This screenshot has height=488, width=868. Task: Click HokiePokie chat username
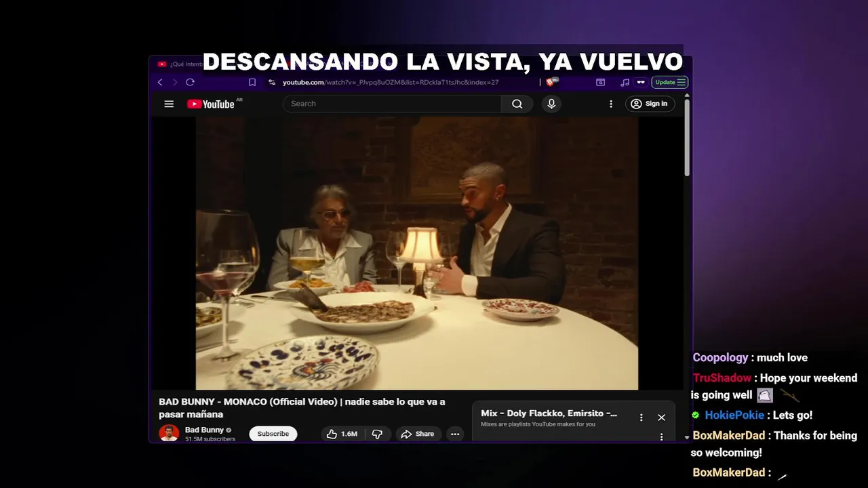point(734,415)
